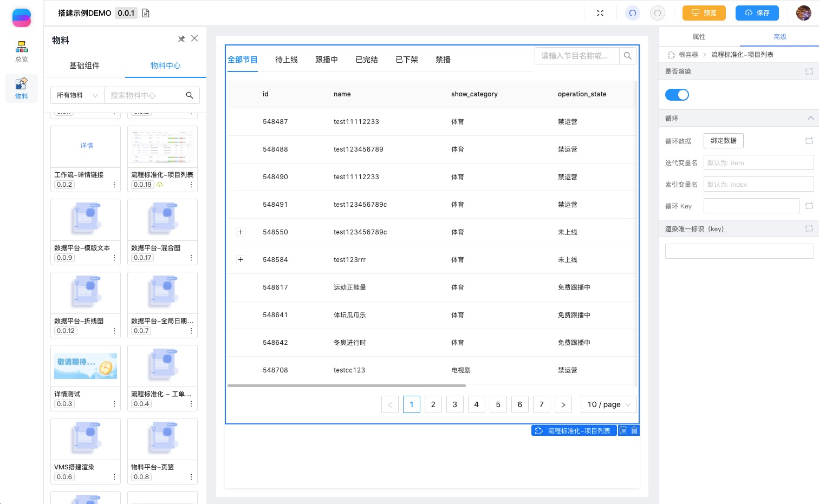Select the 已完结 tab
This screenshot has width=819, height=504.
tap(367, 60)
